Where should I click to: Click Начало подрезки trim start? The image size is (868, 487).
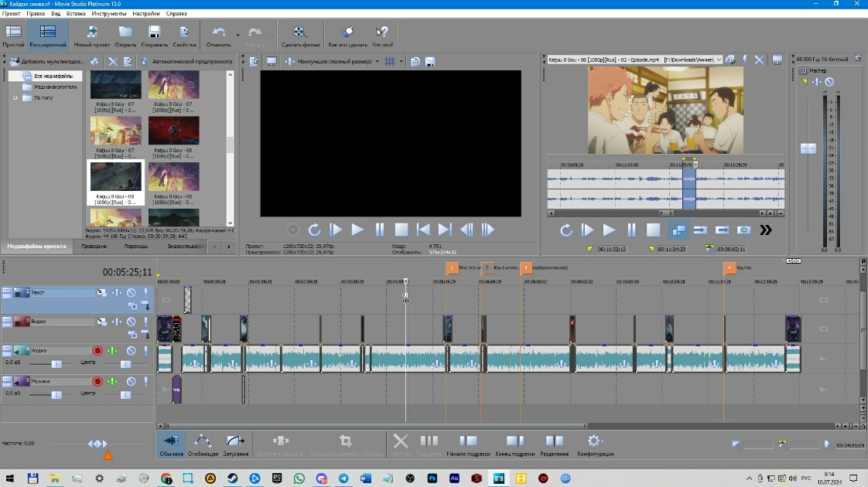[x=468, y=445]
